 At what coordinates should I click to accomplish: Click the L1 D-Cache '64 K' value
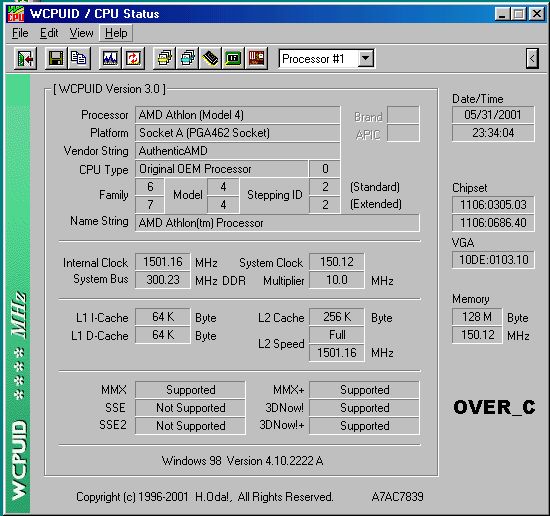(x=163, y=335)
